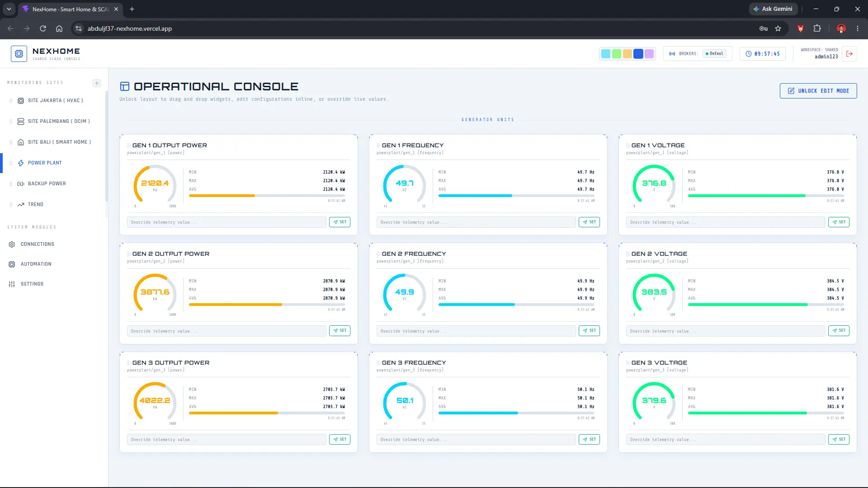Click the Gen 3 Frequency gauge
The height and width of the screenshot is (488, 868).
coord(405,402)
